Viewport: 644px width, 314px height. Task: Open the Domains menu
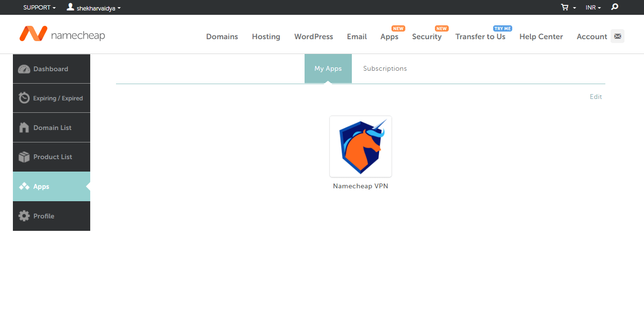click(x=222, y=36)
